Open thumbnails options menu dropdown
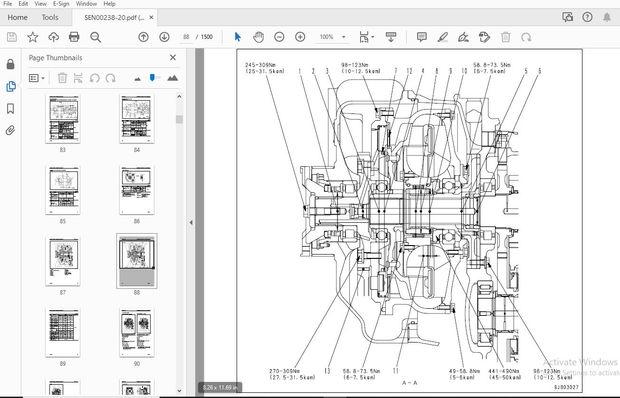 pos(37,78)
